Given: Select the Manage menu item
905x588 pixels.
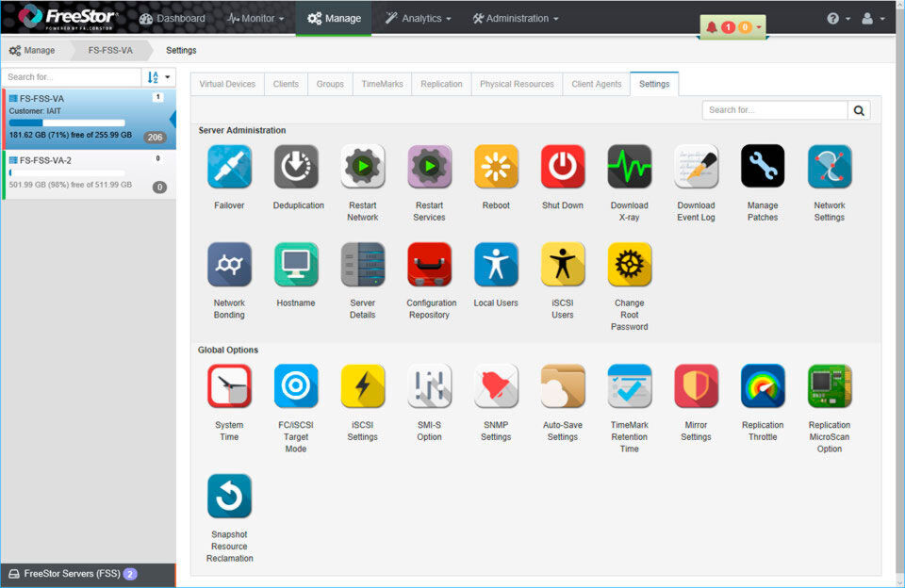Looking at the screenshot, I should (x=334, y=19).
